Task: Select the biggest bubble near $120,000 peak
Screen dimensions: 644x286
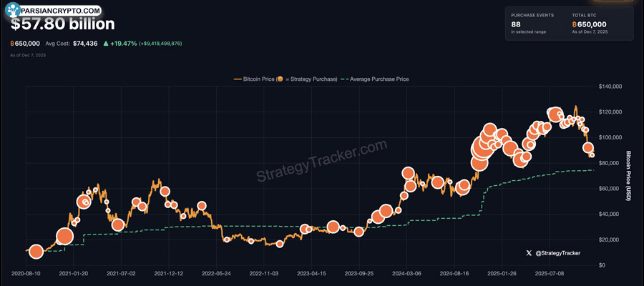Action: 555,114
